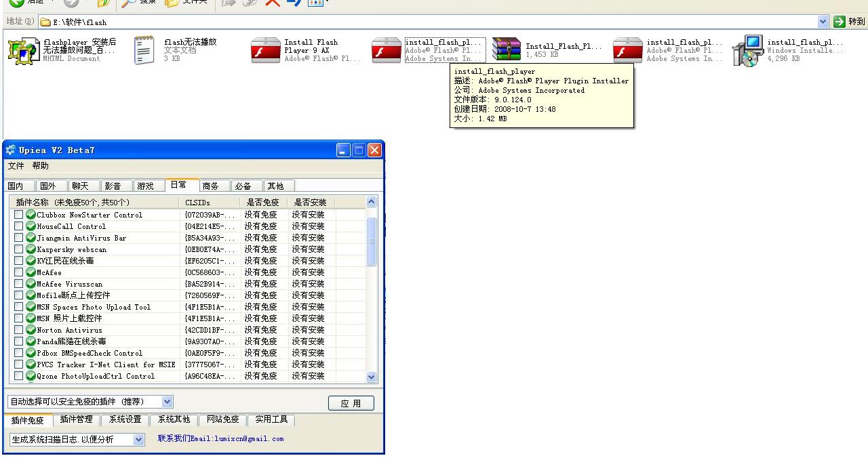Sort by the CLSIDs column header

point(210,202)
